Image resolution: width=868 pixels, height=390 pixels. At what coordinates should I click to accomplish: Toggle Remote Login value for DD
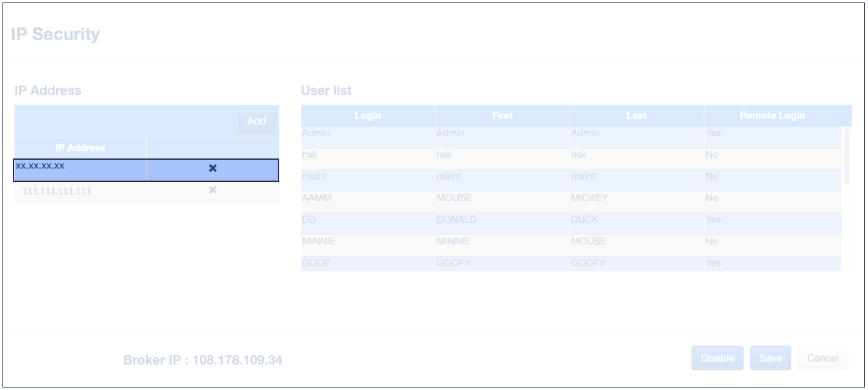click(714, 220)
